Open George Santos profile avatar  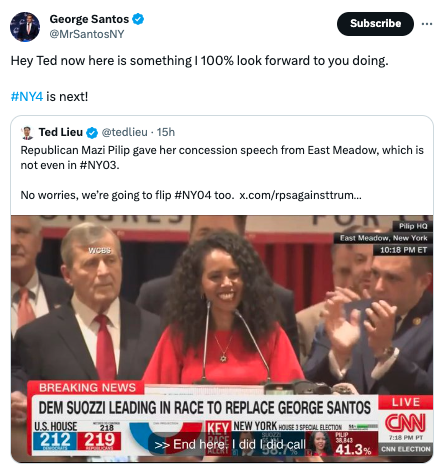tap(25, 27)
